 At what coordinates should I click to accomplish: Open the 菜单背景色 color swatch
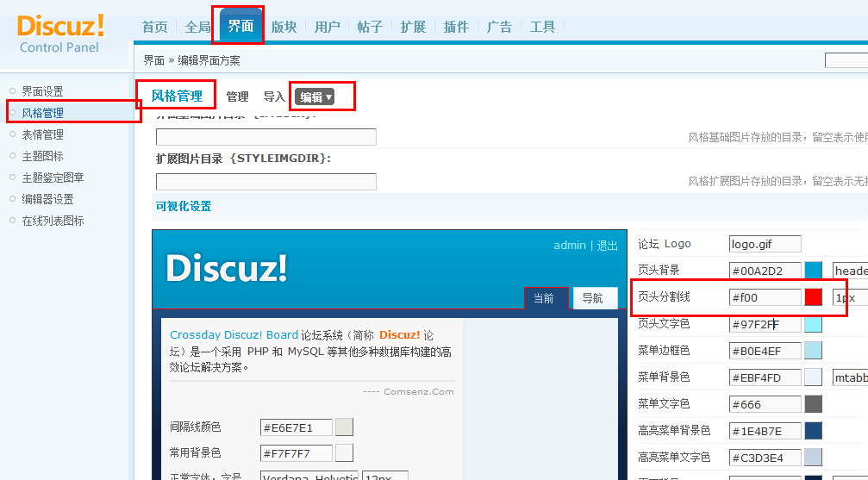(x=813, y=377)
